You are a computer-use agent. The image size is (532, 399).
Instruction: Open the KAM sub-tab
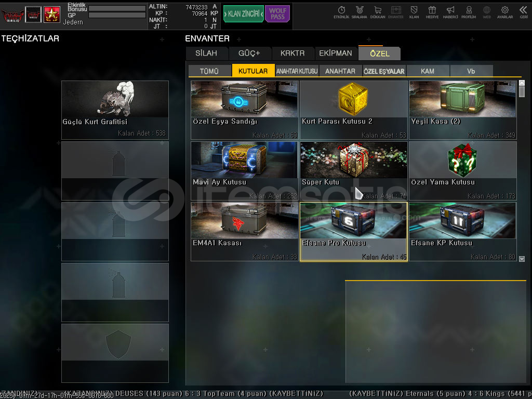(428, 71)
